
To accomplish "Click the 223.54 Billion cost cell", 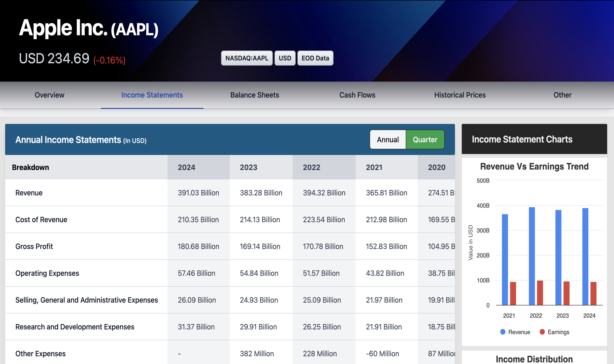I will click(324, 220).
